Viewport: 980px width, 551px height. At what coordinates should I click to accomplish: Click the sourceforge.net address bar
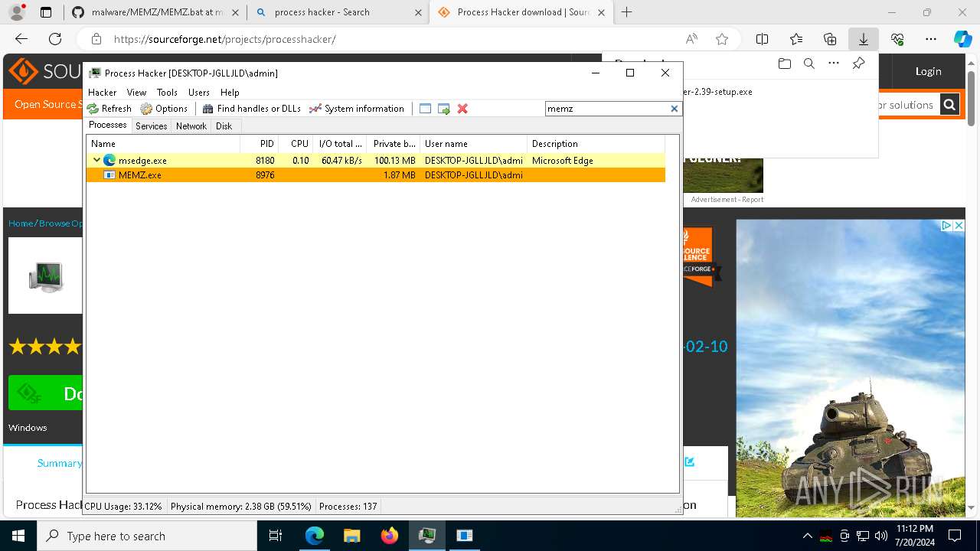pyautogui.click(x=383, y=39)
